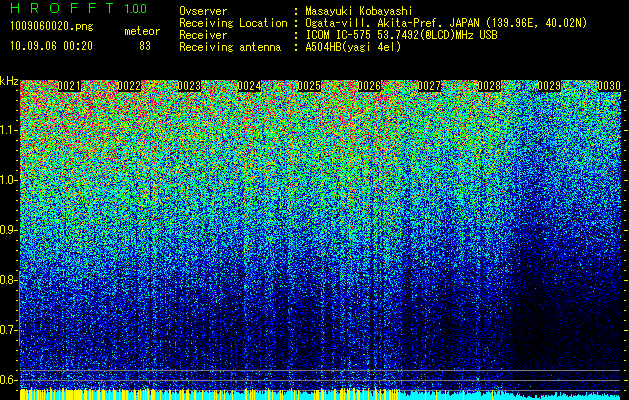Viewport: 629px width, 400px height.
Task: Click the 0022 time marker
Action: click(x=129, y=86)
